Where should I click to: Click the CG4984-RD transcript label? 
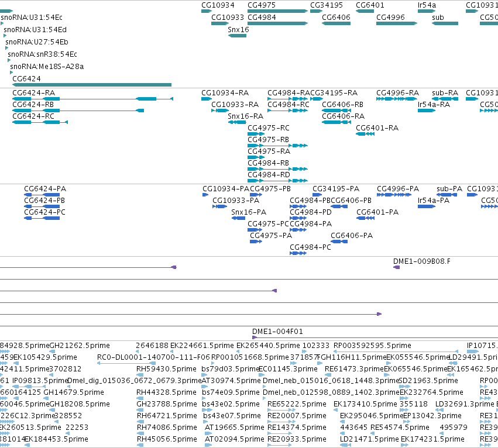[x=269, y=175]
